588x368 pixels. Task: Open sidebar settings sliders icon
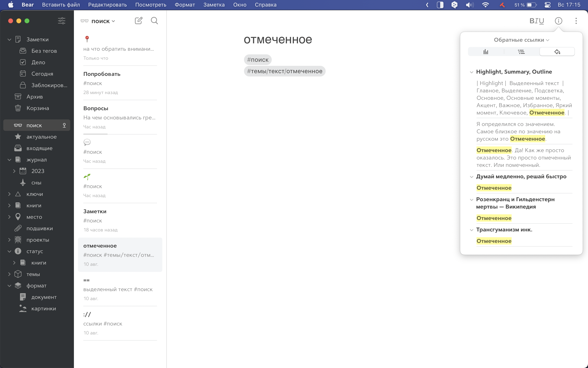62,21
